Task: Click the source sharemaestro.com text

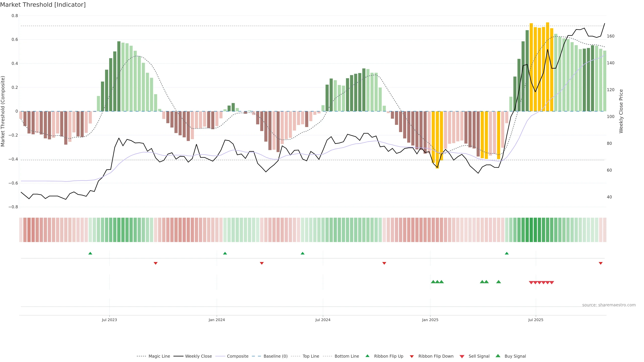Action: tap(609, 305)
